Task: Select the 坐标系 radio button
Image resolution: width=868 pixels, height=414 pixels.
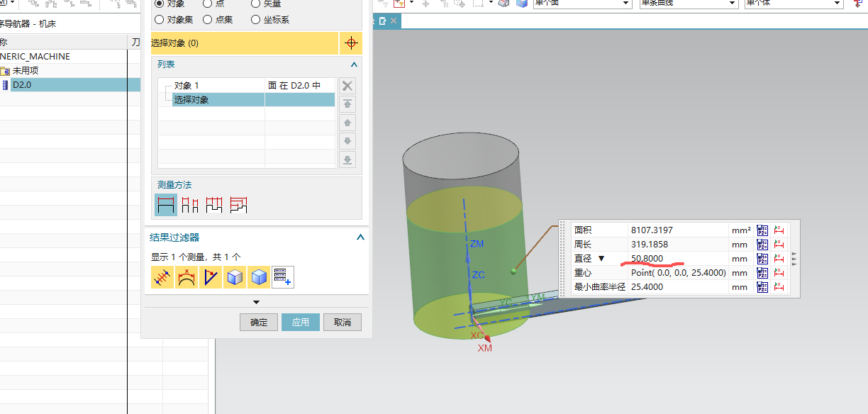Action: (256, 20)
